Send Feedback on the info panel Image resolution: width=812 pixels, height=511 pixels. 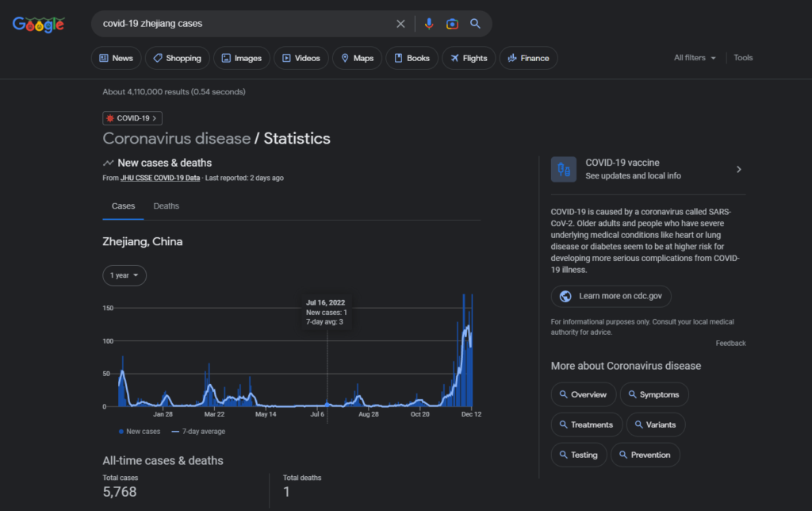pyautogui.click(x=730, y=343)
